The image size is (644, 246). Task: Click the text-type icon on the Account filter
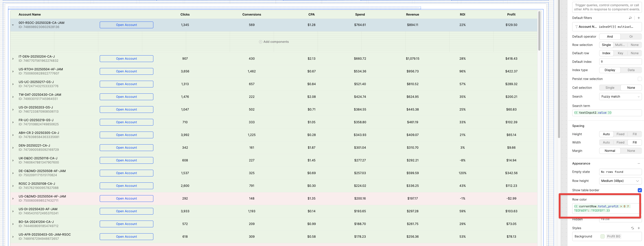click(576, 27)
